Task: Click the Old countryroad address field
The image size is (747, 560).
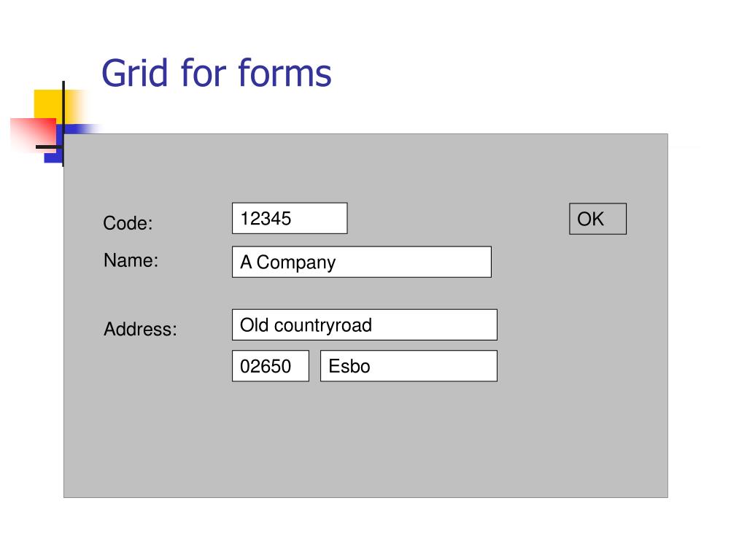Action: coord(365,324)
